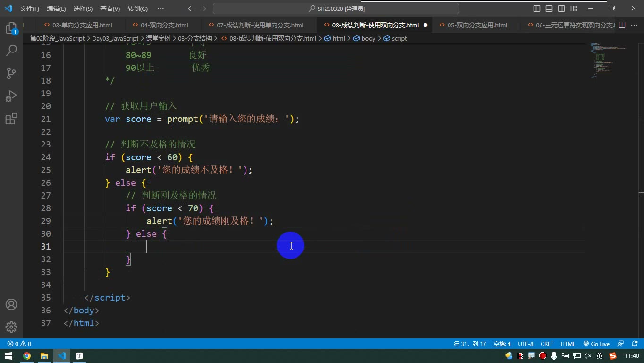This screenshot has height=363, width=644.
Task: Go back using the navigation arrow
Action: click(x=191, y=9)
